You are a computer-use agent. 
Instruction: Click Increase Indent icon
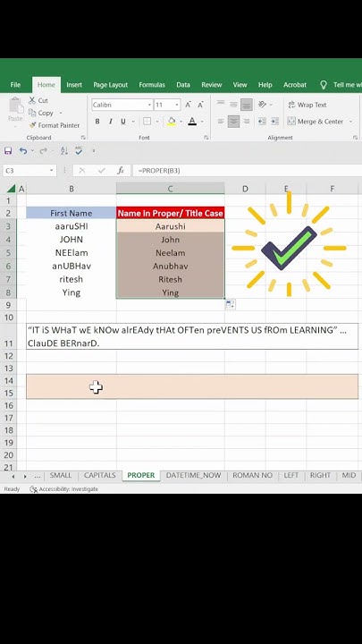click(x=275, y=121)
